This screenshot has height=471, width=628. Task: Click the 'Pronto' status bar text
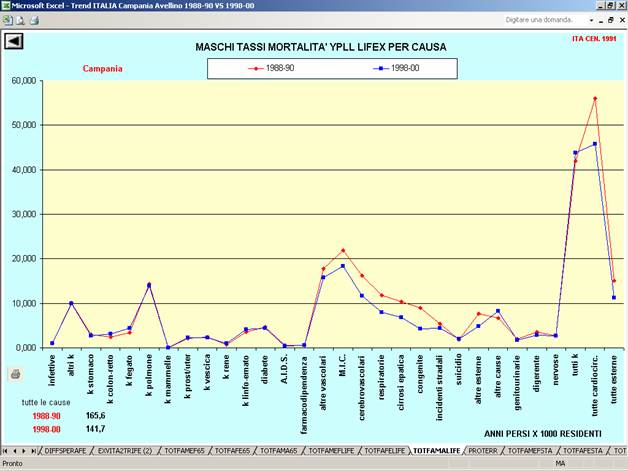tap(12, 464)
